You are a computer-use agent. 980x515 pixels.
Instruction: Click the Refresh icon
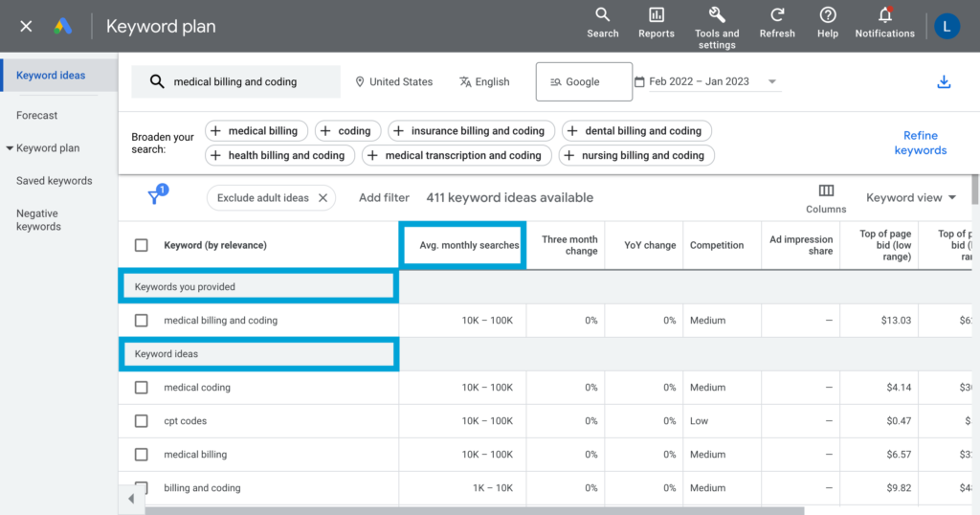777,23
